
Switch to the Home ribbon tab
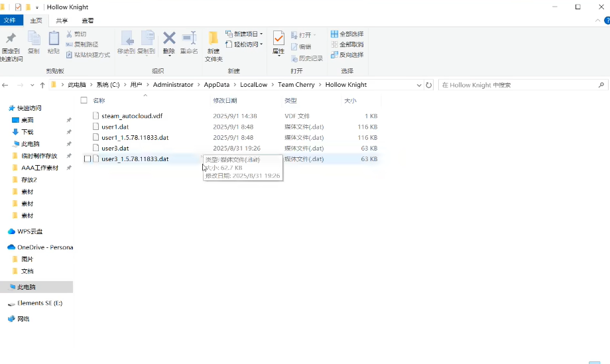click(36, 21)
